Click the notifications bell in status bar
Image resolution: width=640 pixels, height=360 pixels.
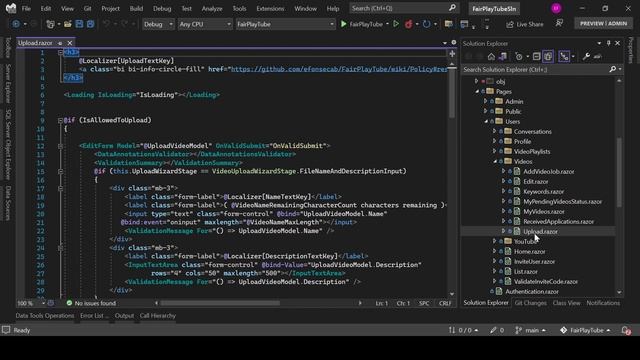pyautogui.click(x=626, y=330)
